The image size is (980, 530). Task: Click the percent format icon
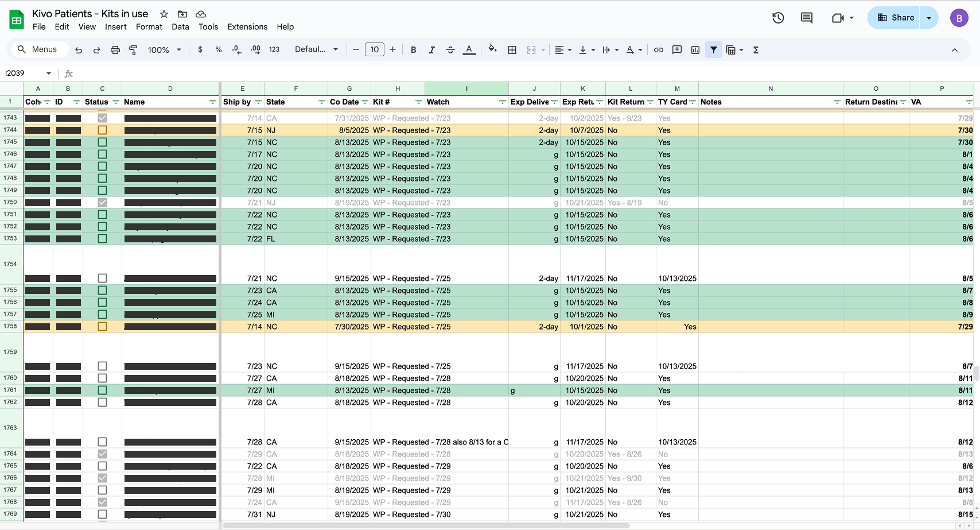[219, 49]
